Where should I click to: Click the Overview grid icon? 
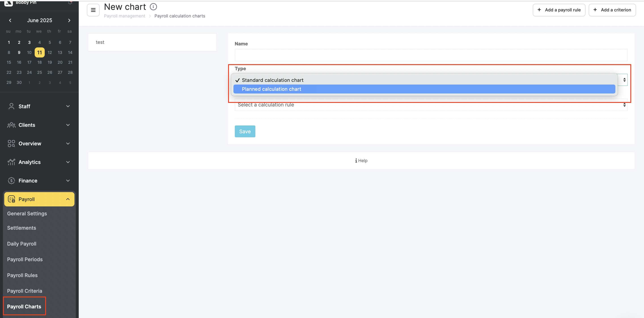pyautogui.click(x=11, y=144)
